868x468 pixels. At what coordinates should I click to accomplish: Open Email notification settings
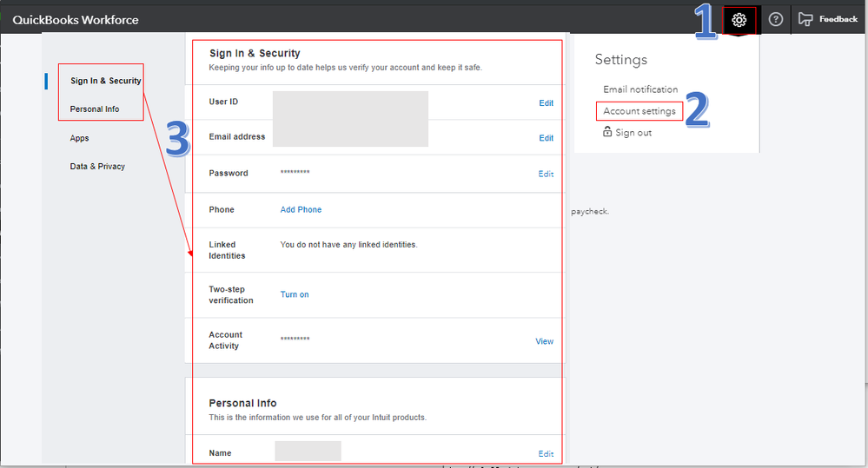point(640,89)
